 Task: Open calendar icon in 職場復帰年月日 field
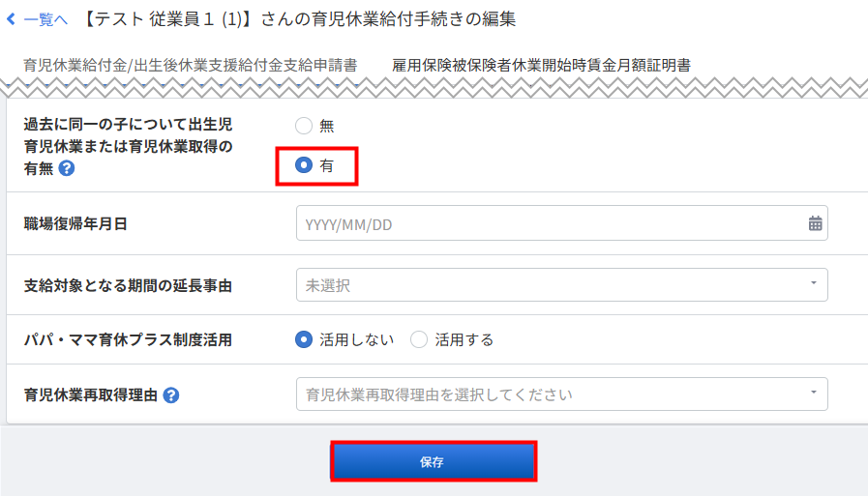tap(815, 223)
